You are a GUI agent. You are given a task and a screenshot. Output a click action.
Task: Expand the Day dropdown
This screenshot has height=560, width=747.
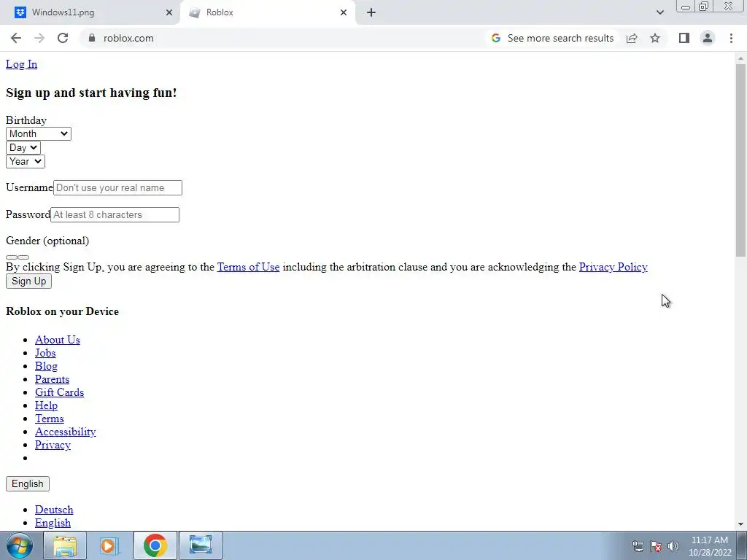point(23,147)
